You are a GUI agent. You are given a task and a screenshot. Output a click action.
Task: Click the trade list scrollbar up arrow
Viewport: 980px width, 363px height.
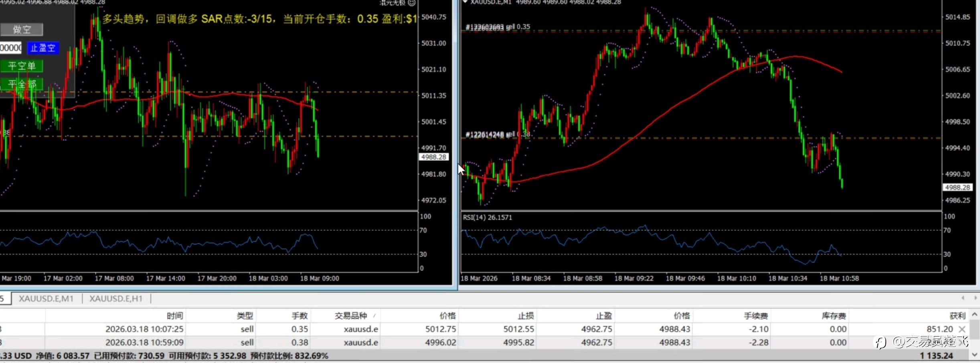(975, 315)
